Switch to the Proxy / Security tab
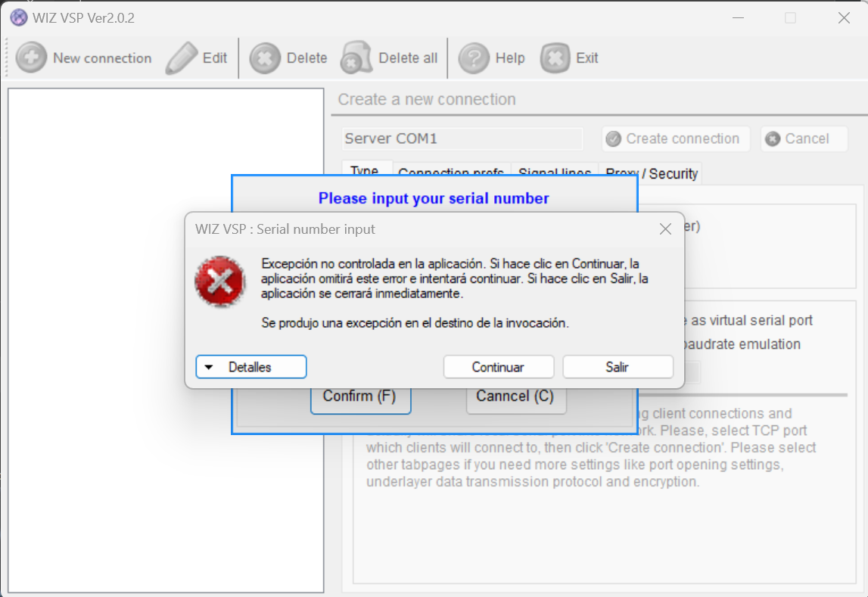This screenshot has width=868, height=597. click(652, 173)
